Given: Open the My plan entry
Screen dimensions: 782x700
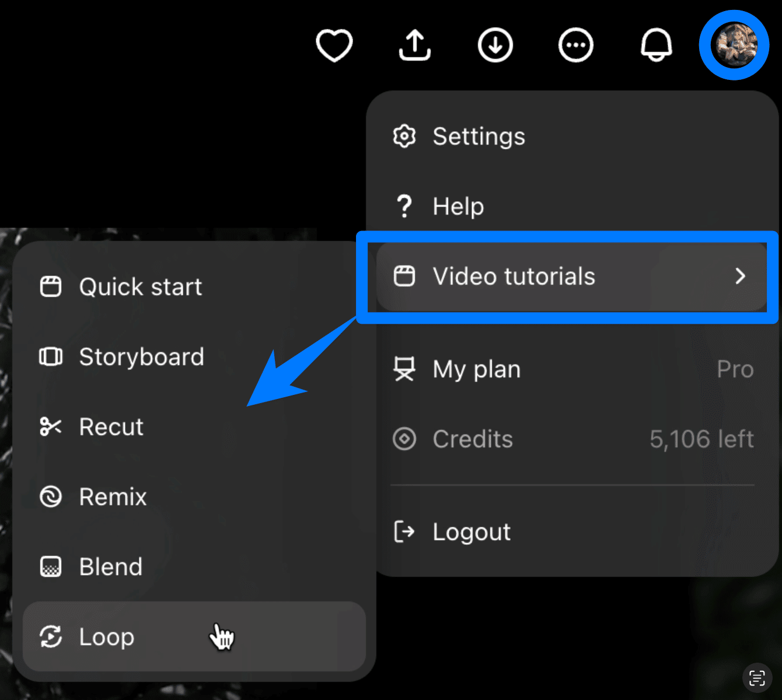Looking at the screenshot, I should click(476, 369).
